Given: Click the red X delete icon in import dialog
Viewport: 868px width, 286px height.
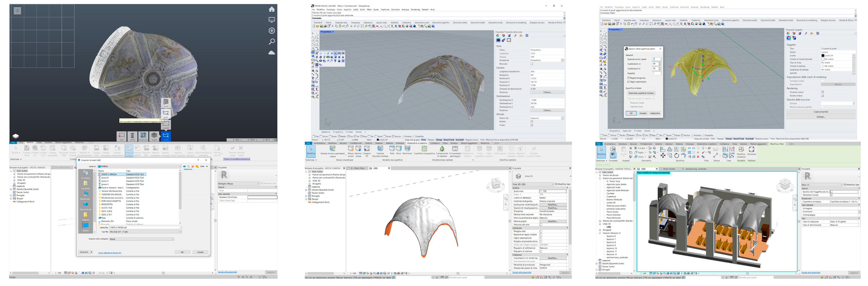Looking at the screenshot, I should pyautogui.click(x=193, y=166).
